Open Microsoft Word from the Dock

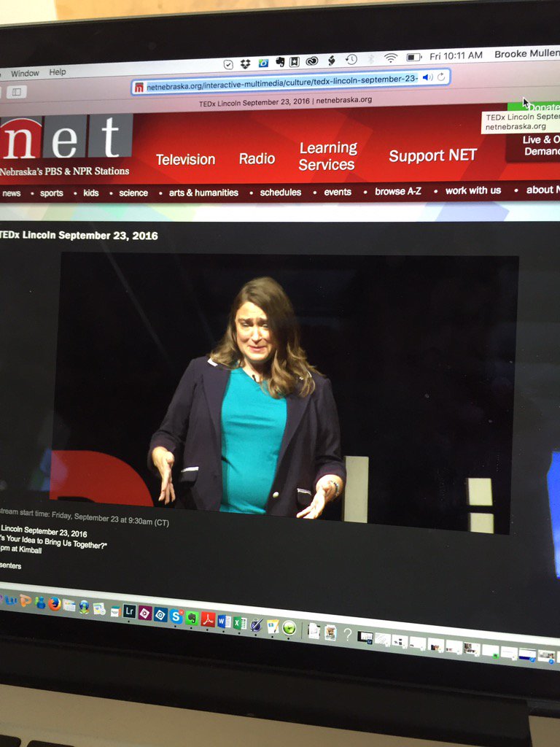point(224,622)
